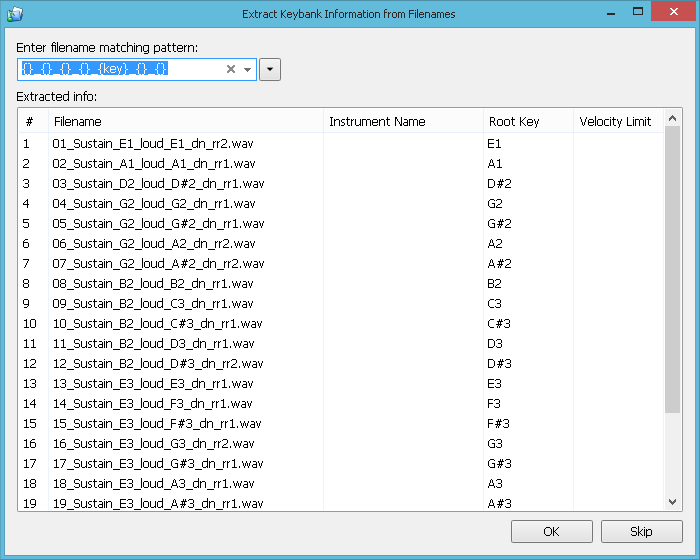Click the OK button
Viewport: 700px width, 560px height.
pyautogui.click(x=552, y=531)
